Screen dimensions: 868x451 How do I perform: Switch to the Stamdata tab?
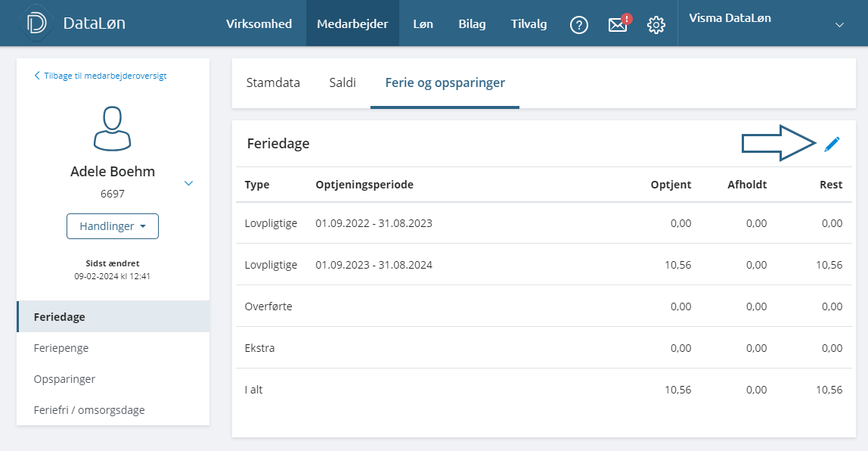pyautogui.click(x=273, y=82)
